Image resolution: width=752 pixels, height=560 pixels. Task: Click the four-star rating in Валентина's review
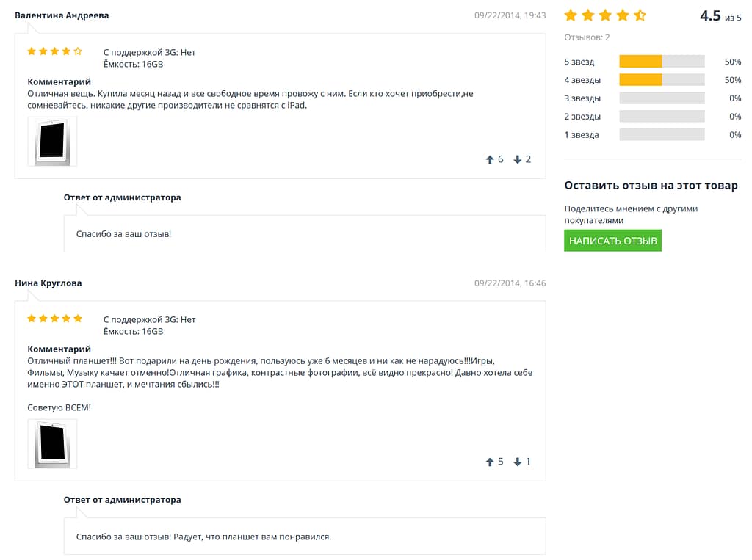[54, 51]
